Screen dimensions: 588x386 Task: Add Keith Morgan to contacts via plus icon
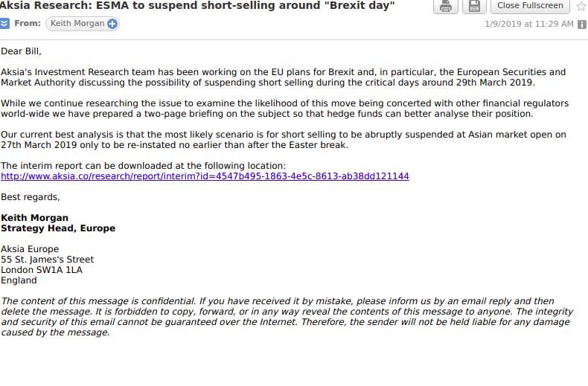[x=112, y=24]
